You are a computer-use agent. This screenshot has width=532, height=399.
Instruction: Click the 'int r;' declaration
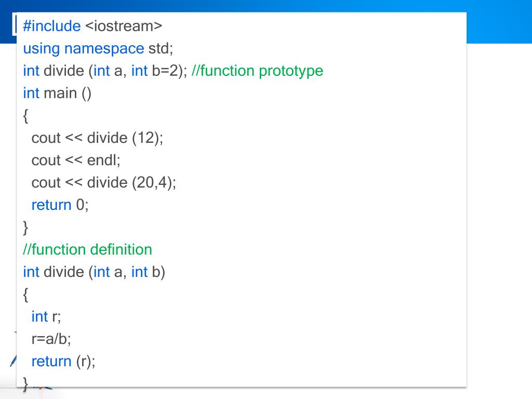[46, 316]
